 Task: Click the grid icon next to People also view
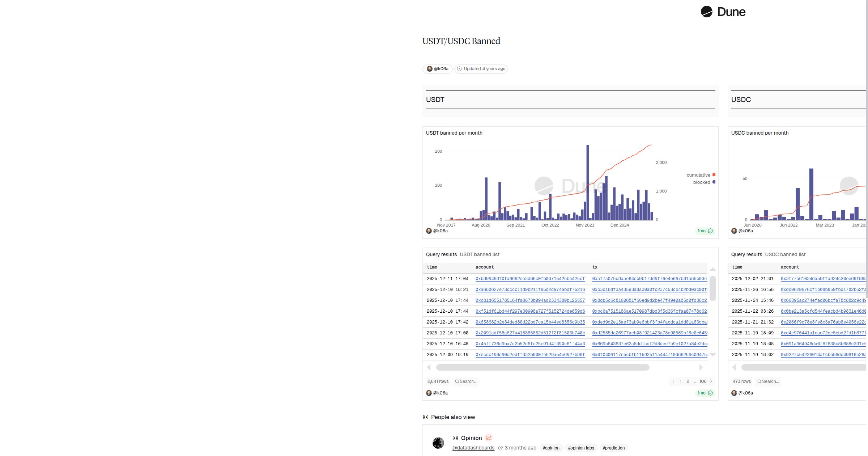click(x=425, y=417)
